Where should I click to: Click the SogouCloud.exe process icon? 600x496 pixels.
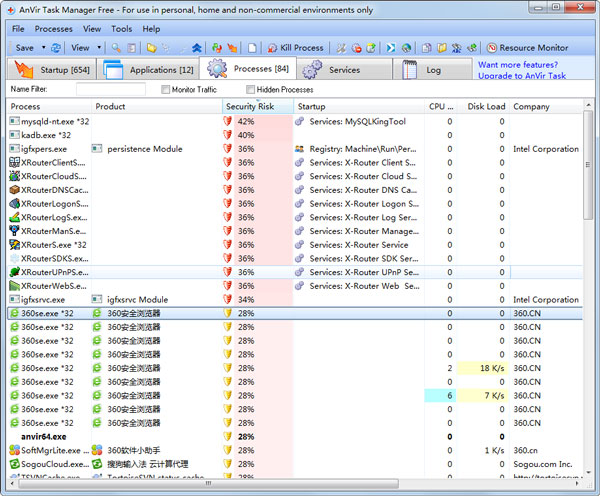(14, 464)
